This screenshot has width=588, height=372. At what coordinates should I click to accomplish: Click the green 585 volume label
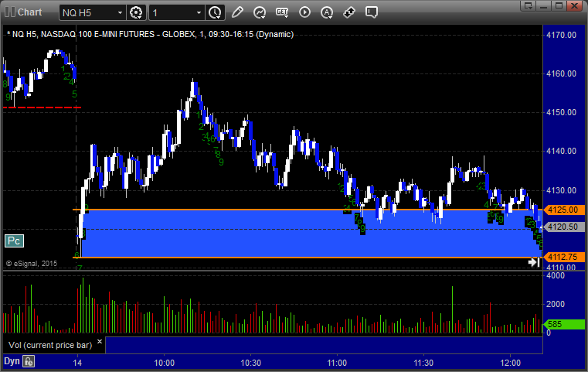pyautogui.click(x=564, y=324)
